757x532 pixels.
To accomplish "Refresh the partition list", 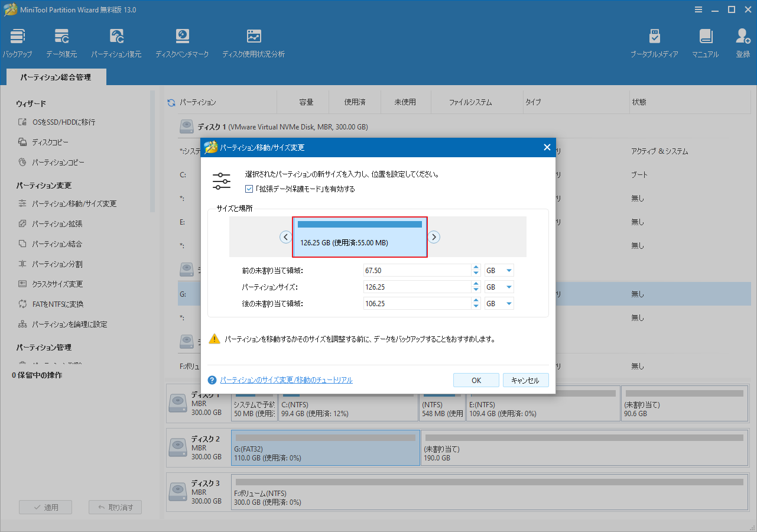I will click(171, 101).
